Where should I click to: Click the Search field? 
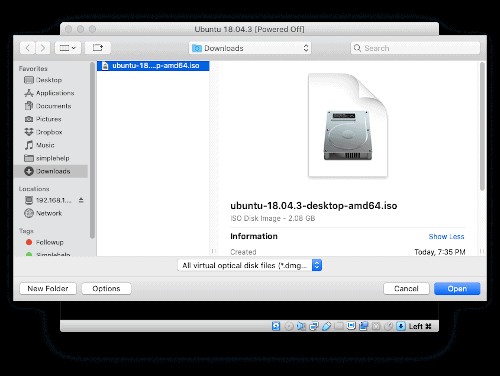(415, 48)
